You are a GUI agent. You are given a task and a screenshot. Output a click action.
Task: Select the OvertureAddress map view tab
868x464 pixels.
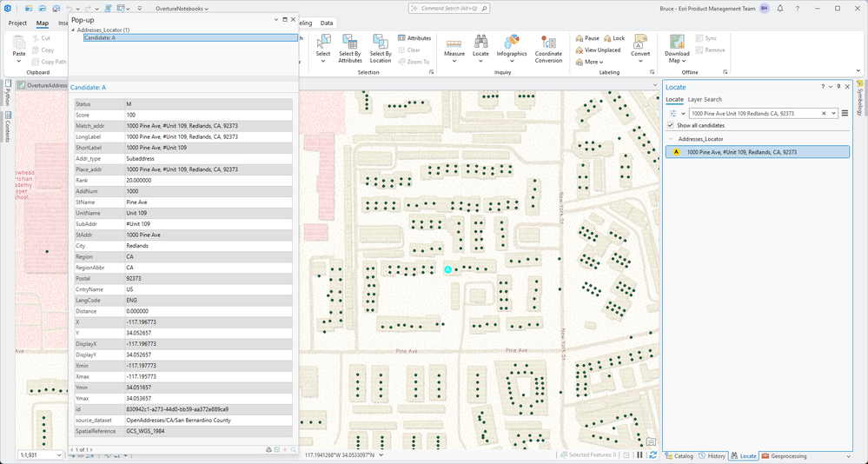(x=43, y=85)
